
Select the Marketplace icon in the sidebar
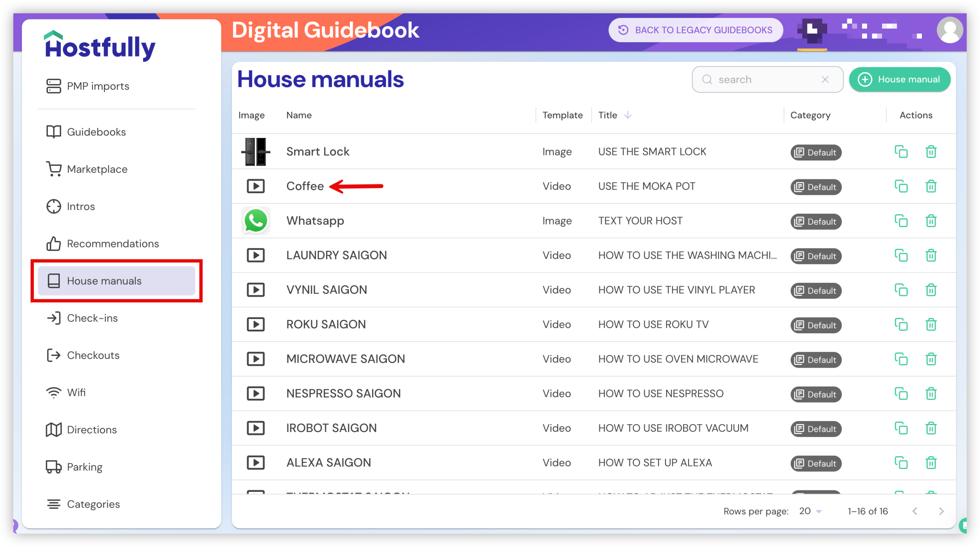pyautogui.click(x=54, y=169)
